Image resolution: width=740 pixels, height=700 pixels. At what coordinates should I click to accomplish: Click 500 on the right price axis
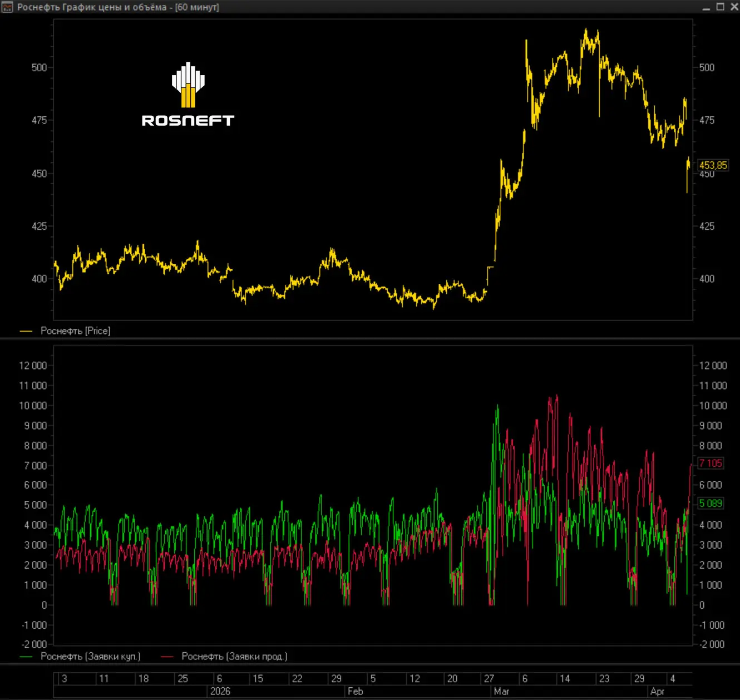tap(707, 67)
